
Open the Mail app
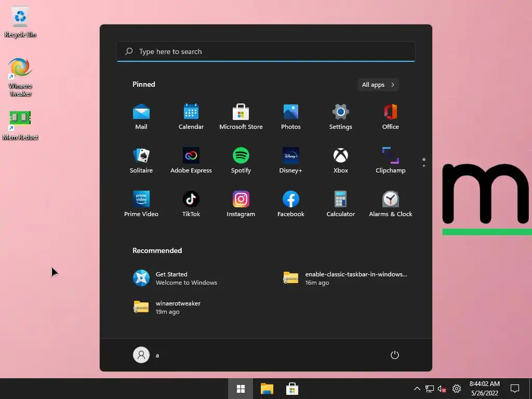(141, 117)
